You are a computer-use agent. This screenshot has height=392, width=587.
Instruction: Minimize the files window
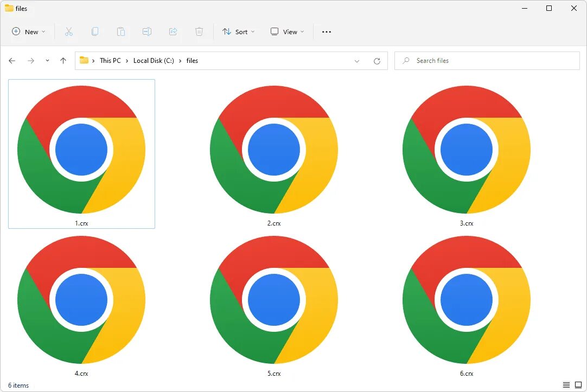tap(525, 8)
